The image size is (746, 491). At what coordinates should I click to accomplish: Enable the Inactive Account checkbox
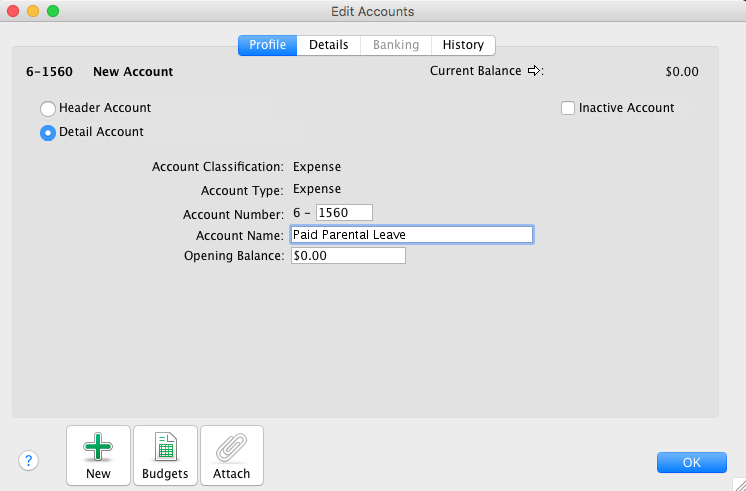[568, 108]
